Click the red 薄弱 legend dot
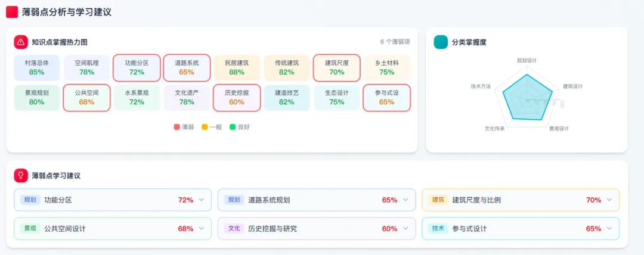 point(177,127)
